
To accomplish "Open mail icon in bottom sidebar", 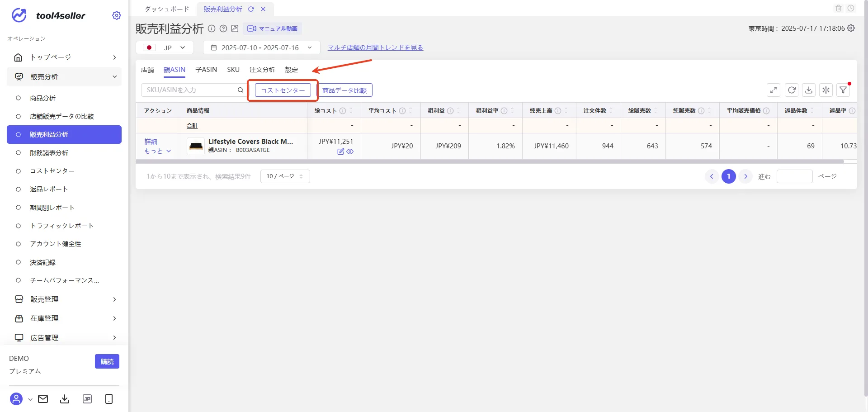I will tap(43, 399).
